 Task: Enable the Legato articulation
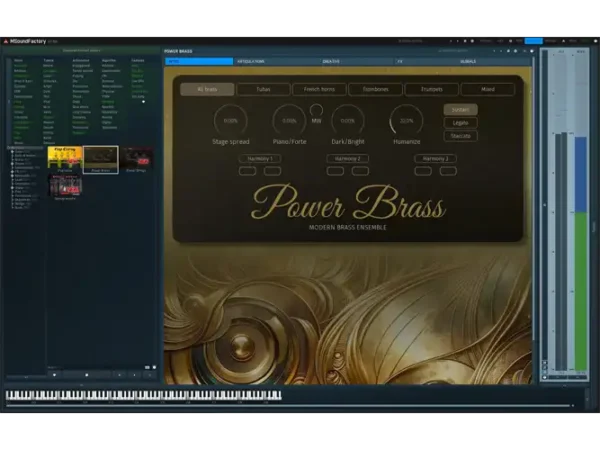460,123
